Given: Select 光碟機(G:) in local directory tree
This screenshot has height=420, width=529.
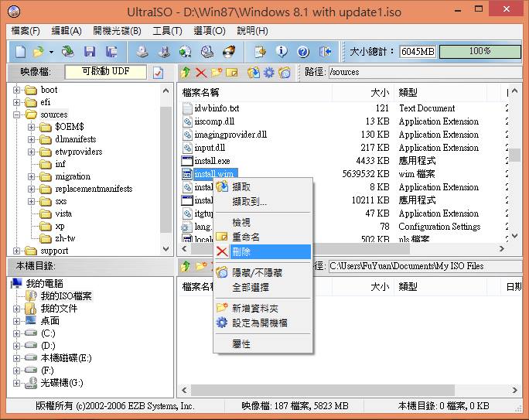Looking at the screenshot, I should pyautogui.click(x=62, y=383).
